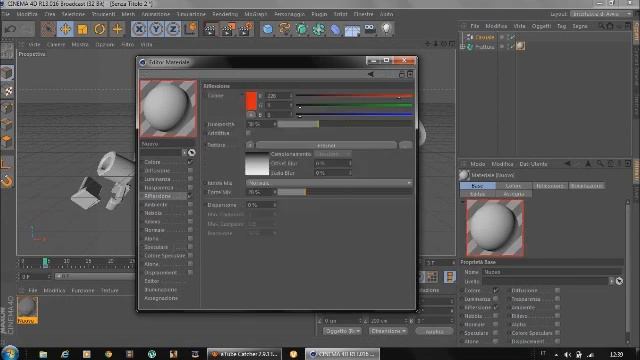Image resolution: width=640 pixels, height=360 pixels.
Task: Open the NURBS generator icon
Action: pyautogui.click(x=302, y=29)
